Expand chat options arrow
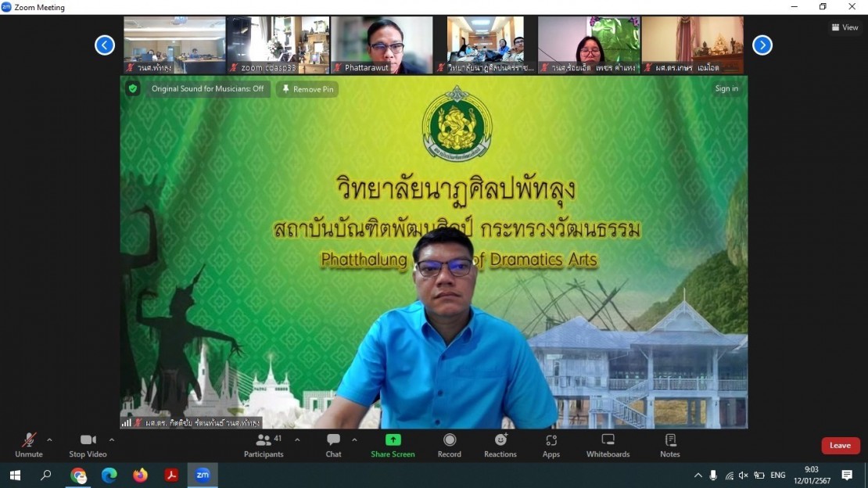 click(354, 440)
